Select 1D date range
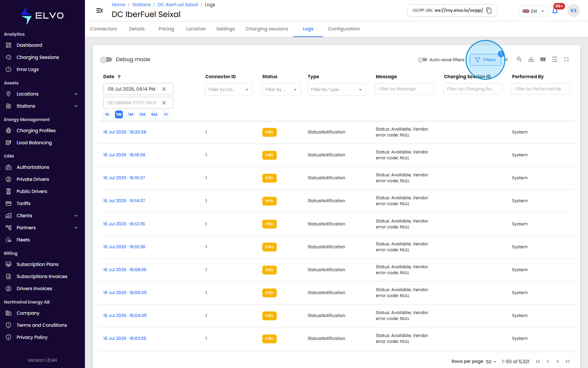588x368 pixels. pyautogui.click(x=107, y=114)
